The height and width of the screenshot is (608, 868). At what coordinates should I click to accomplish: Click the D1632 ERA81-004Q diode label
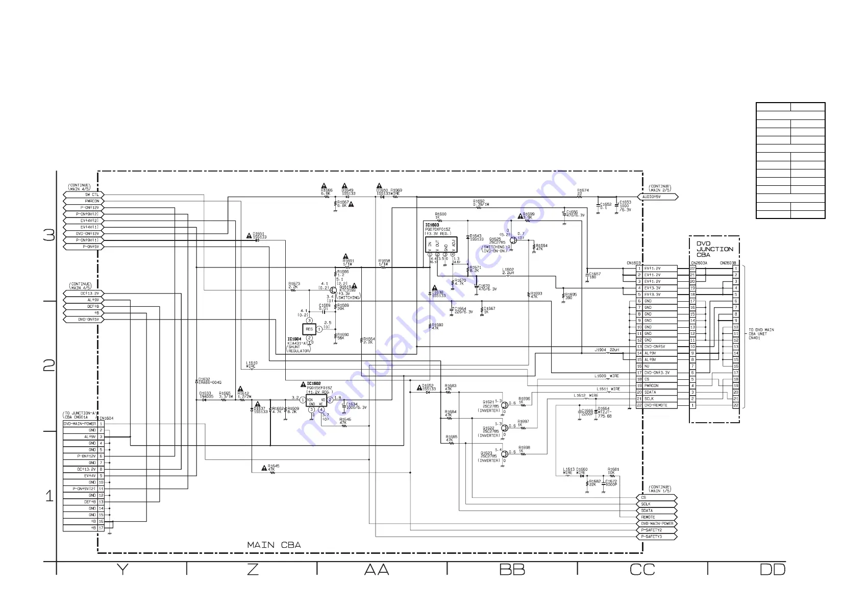210,381
